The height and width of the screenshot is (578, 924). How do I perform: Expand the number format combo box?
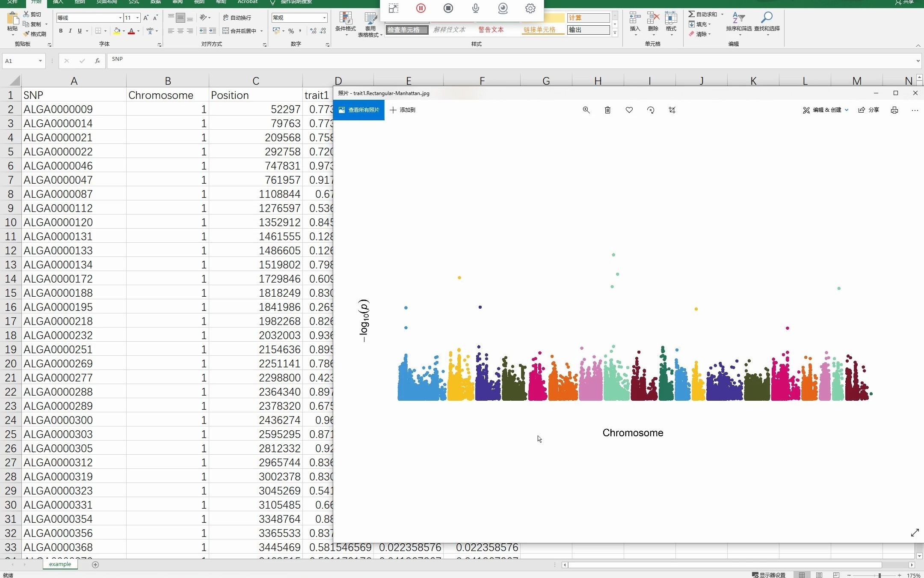[324, 18]
